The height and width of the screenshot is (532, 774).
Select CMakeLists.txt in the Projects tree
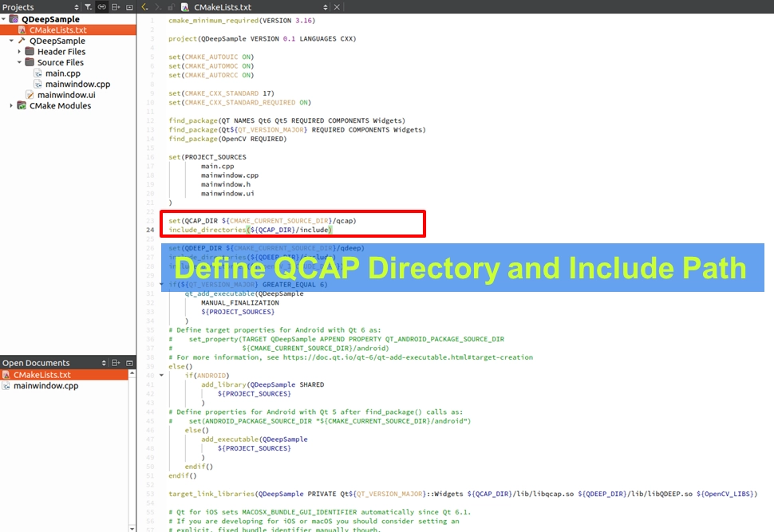pos(57,30)
